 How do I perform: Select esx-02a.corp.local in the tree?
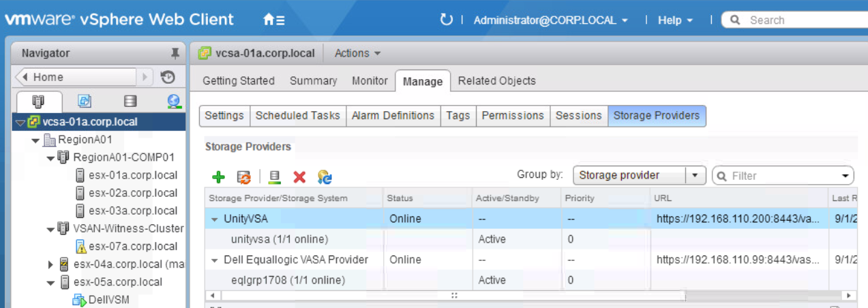(132, 193)
